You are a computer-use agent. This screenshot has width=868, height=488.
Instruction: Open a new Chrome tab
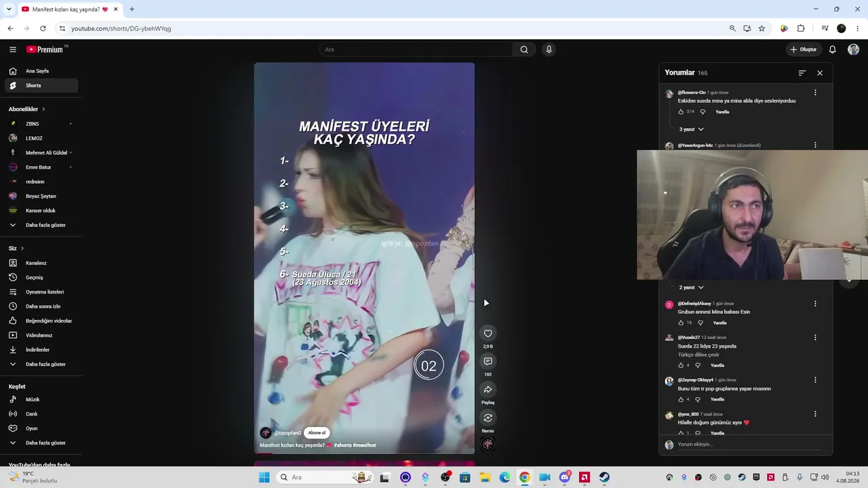(132, 9)
